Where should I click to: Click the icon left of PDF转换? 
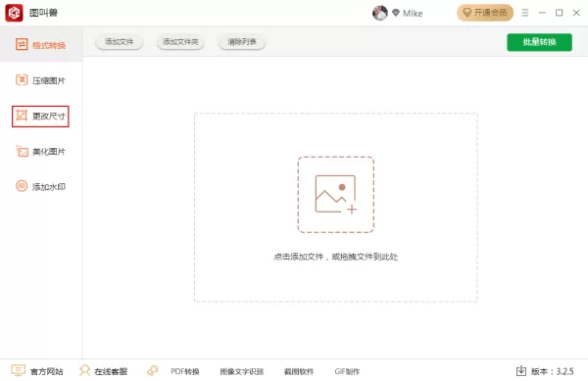153,370
